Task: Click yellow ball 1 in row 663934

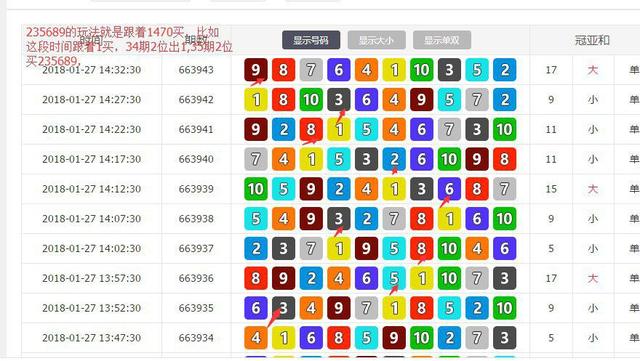Action: click(x=283, y=338)
